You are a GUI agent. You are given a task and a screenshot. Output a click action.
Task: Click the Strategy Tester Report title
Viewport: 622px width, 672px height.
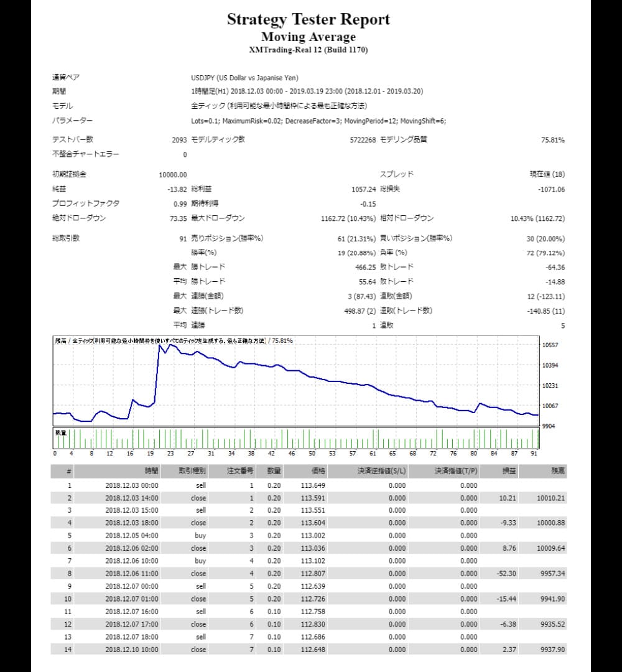[308, 19]
